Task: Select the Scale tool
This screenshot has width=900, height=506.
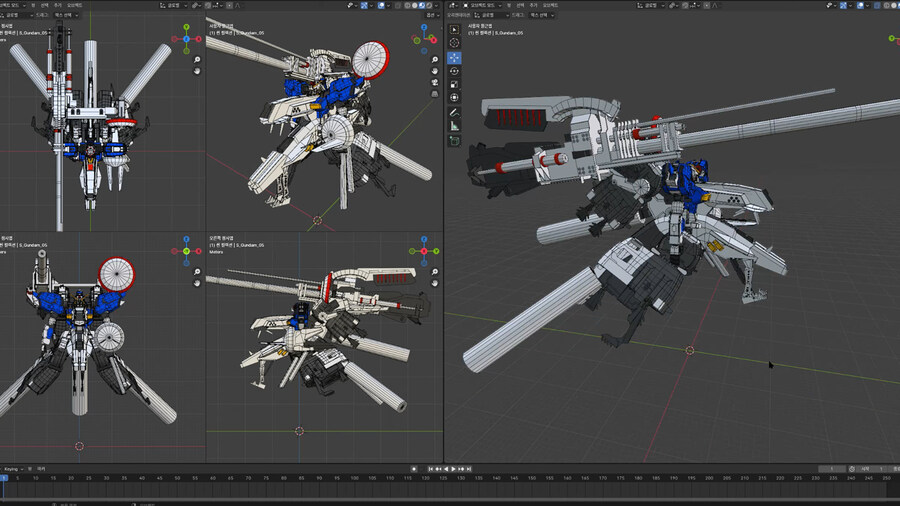Action: pos(454,84)
